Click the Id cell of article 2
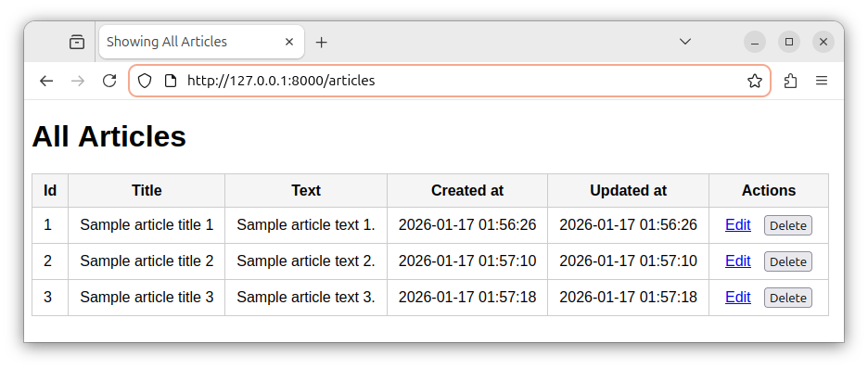 coord(50,261)
